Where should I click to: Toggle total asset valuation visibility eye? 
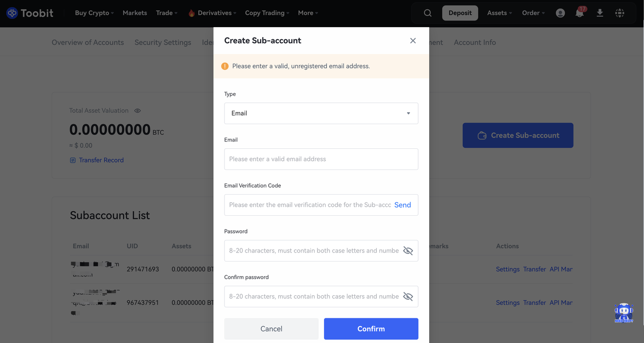pyautogui.click(x=137, y=111)
